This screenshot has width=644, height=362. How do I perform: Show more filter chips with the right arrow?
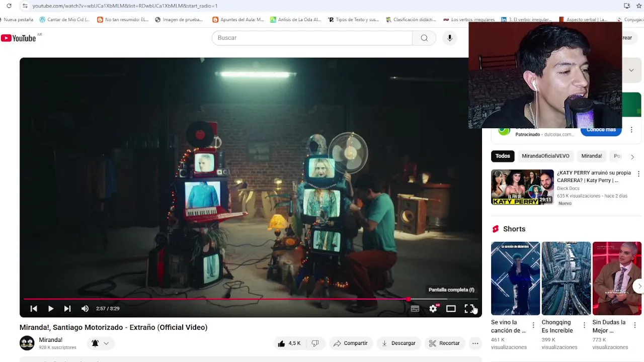point(632,157)
